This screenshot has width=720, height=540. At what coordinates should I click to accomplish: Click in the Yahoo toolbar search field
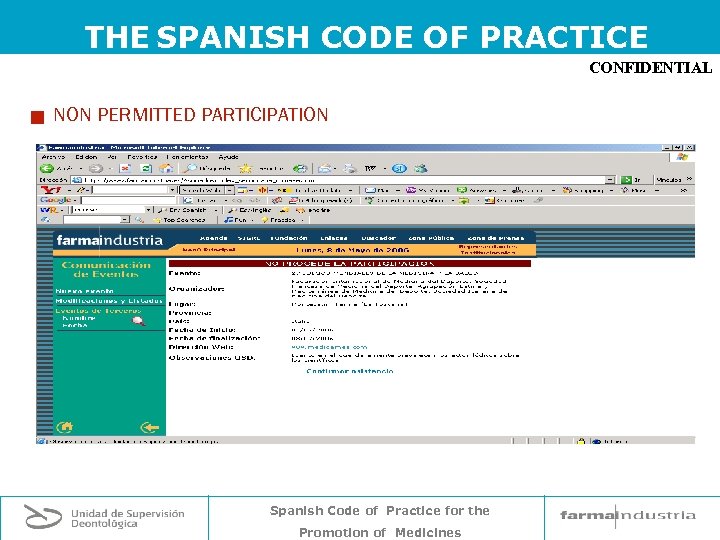tap(131, 190)
